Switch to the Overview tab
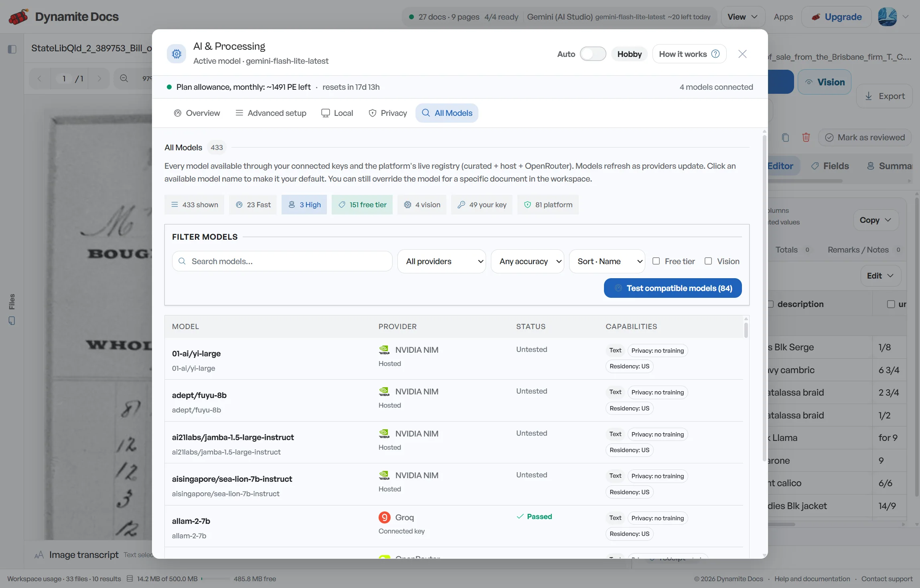This screenshot has height=588, width=920. pyautogui.click(x=197, y=113)
